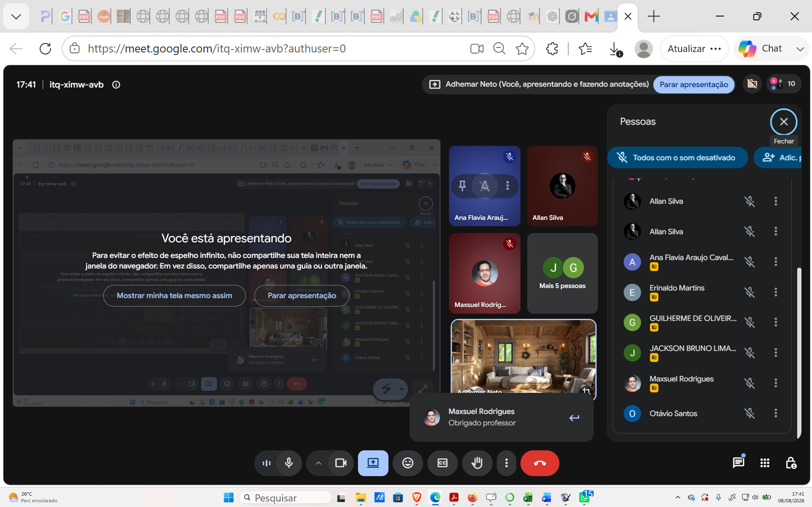Open more actions for GUILHERME DE OLIVEIR...
Image resolution: width=812 pixels, height=507 pixels.
776,322
